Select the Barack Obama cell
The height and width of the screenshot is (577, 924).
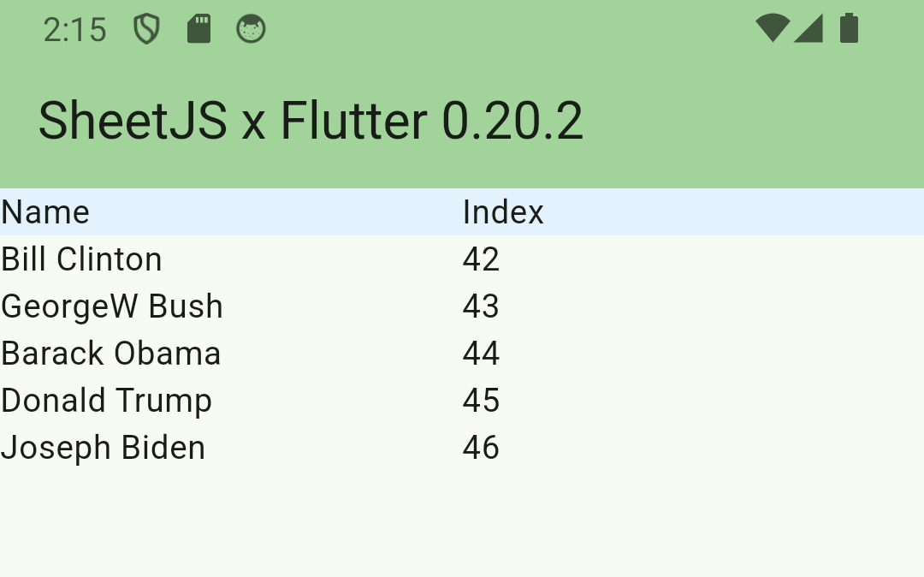click(111, 354)
